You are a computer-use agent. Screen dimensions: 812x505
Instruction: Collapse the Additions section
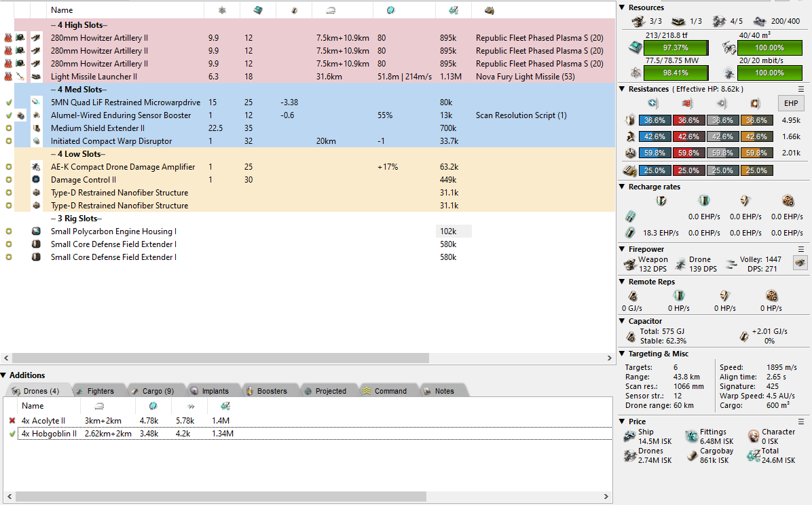click(x=4, y=375)
